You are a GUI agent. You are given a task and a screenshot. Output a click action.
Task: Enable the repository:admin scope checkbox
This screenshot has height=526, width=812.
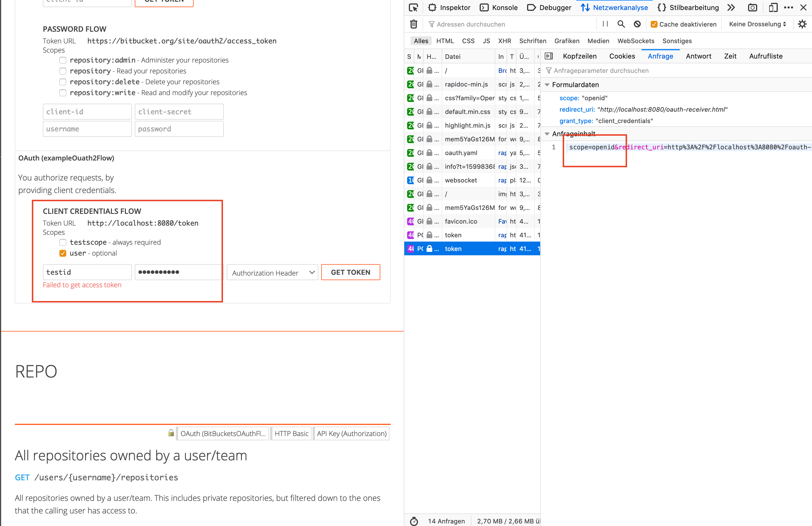click(x=63, y=60)
